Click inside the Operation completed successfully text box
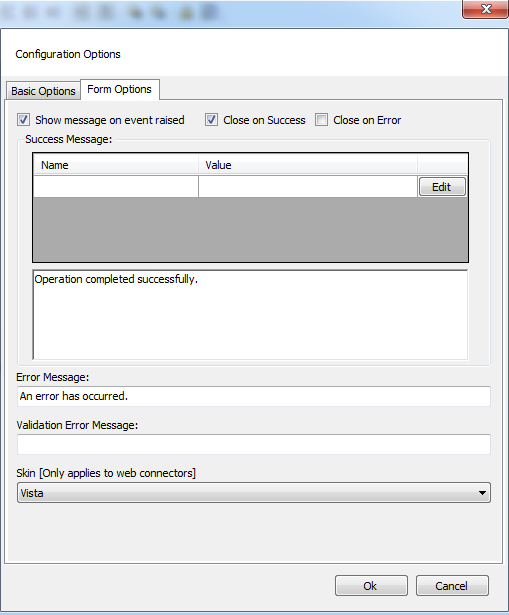The height and width of the screenshot is (615, 509). click(x=250, y=315)
